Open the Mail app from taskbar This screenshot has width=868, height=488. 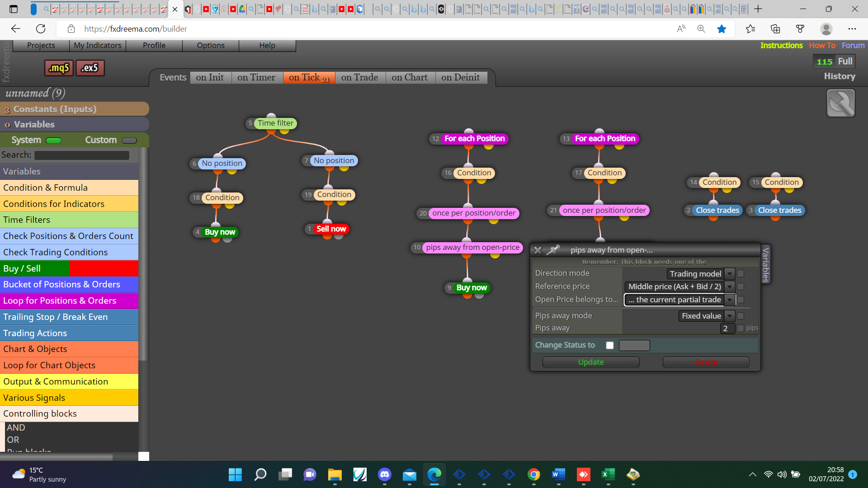click(x=410, y=474)
